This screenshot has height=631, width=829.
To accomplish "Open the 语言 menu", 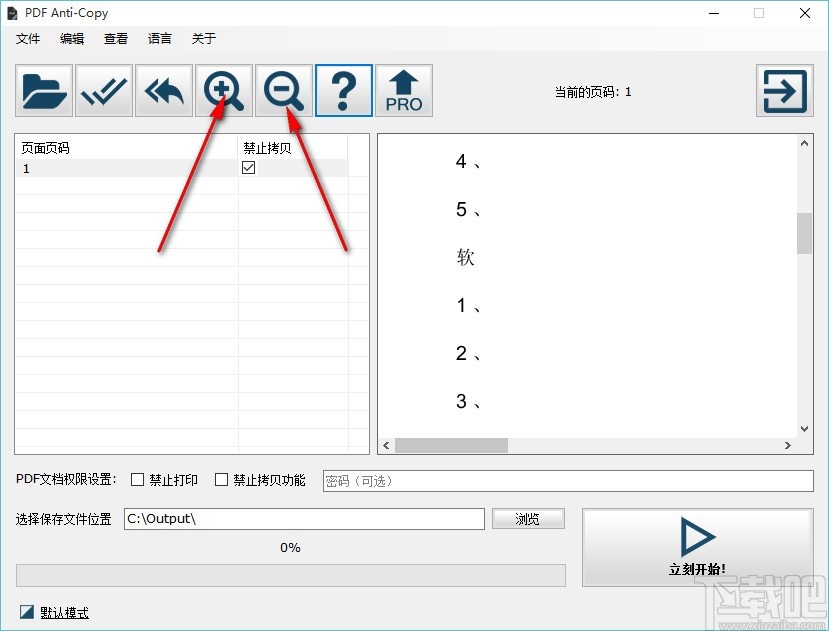I will tap(159, 39).
